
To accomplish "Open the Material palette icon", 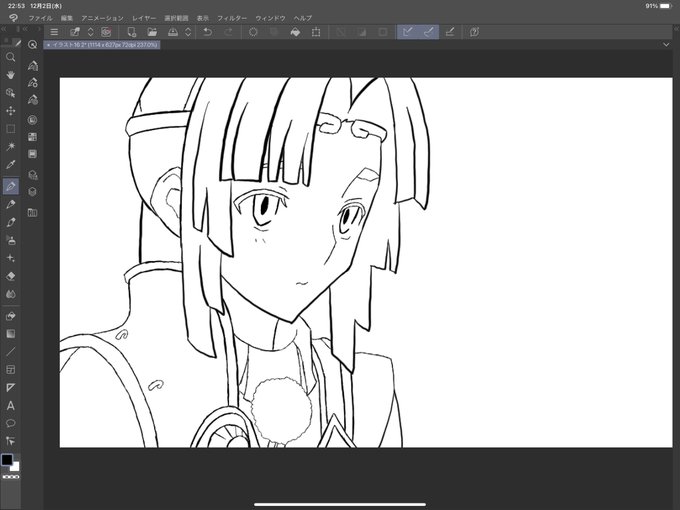I will click(x=33, y=175).
